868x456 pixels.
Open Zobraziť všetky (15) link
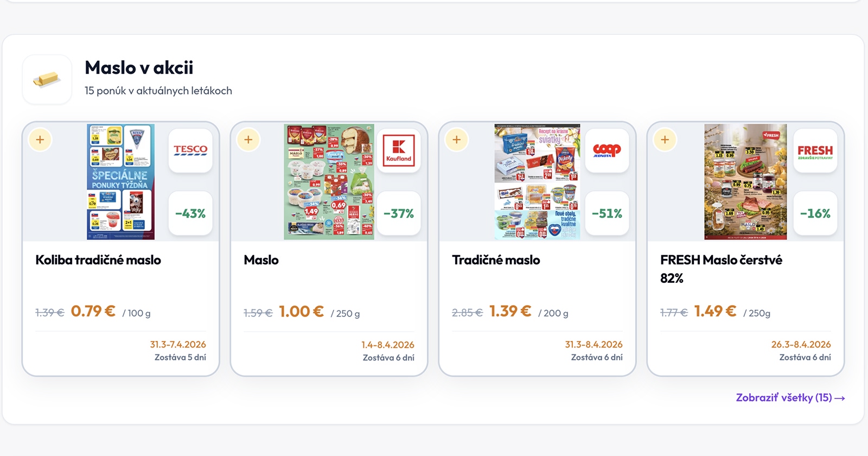coord(790,398)
